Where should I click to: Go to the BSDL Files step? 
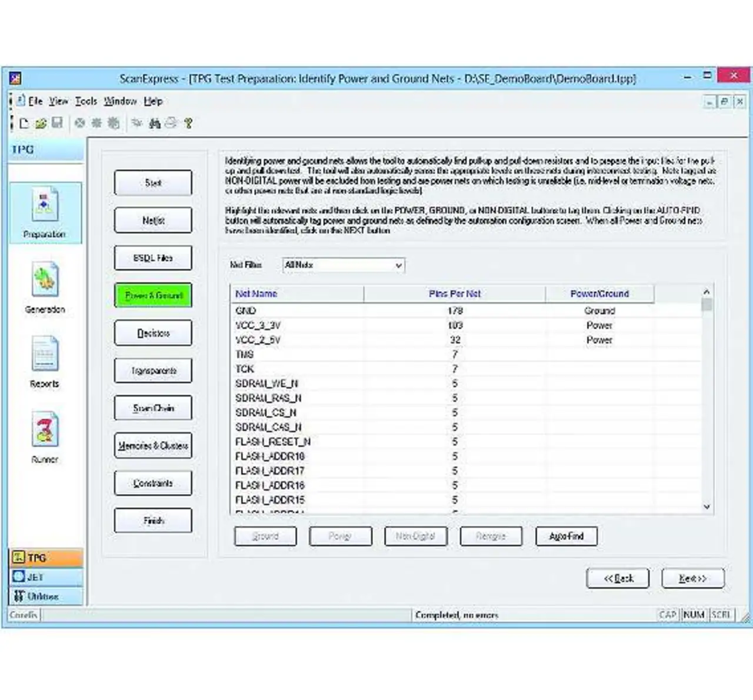(153, 258)
